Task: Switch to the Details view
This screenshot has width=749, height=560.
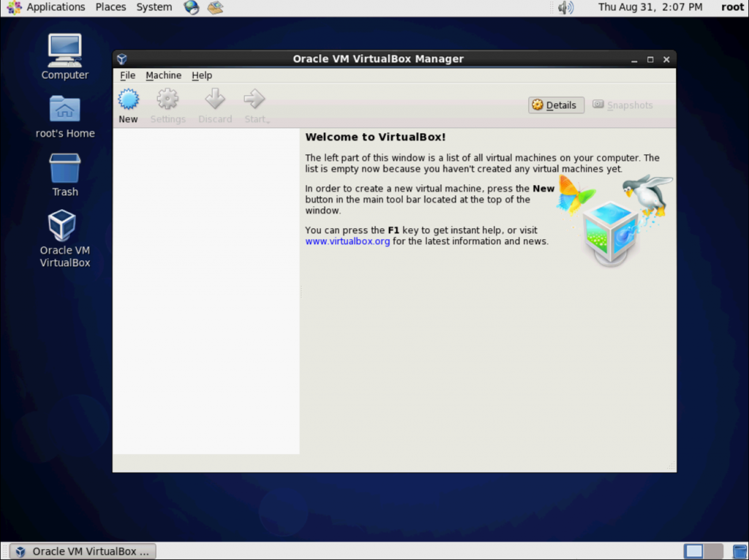Action: coord(556,105)
